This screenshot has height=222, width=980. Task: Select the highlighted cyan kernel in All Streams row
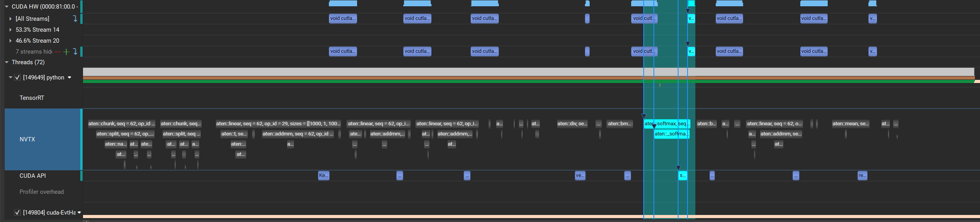pyautogui.click(x=691, y=18)
